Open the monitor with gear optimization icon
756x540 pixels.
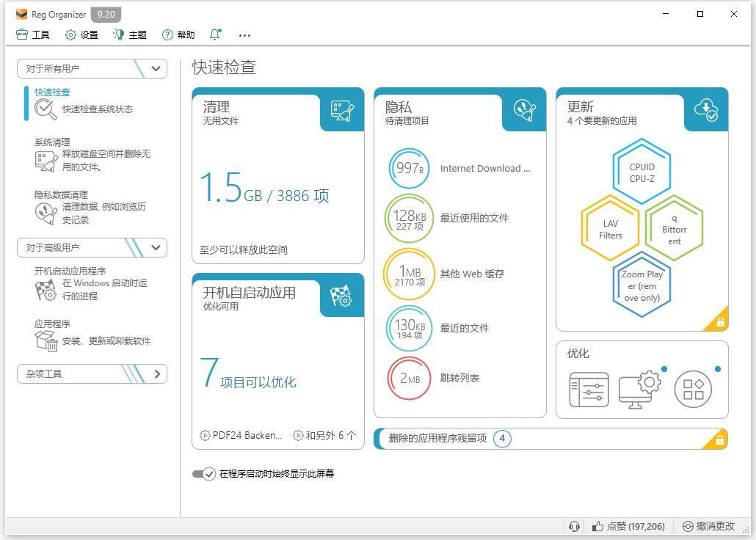(x=639, y=390)
